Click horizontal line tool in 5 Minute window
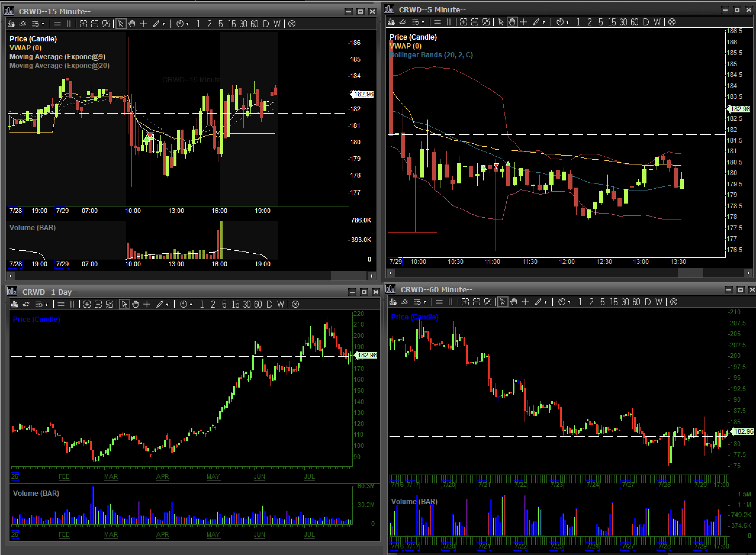The image size is (756, 555). (437, 22)
